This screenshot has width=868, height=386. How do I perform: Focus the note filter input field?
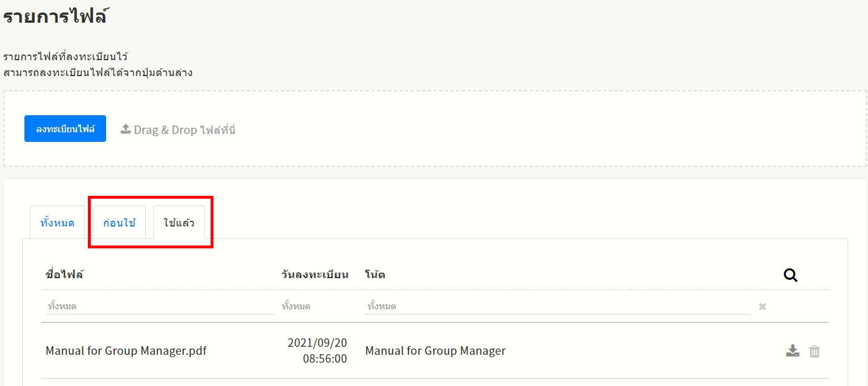[x=556, y=307]
